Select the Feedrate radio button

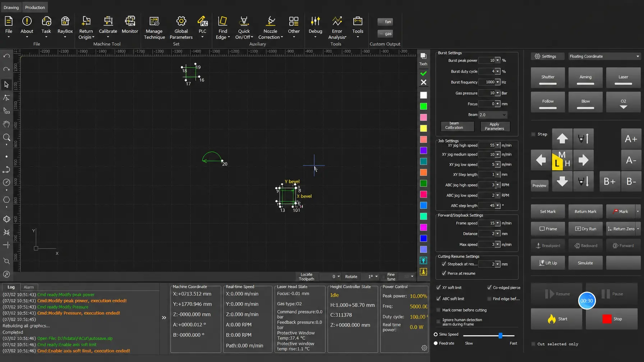click(436, 343)
